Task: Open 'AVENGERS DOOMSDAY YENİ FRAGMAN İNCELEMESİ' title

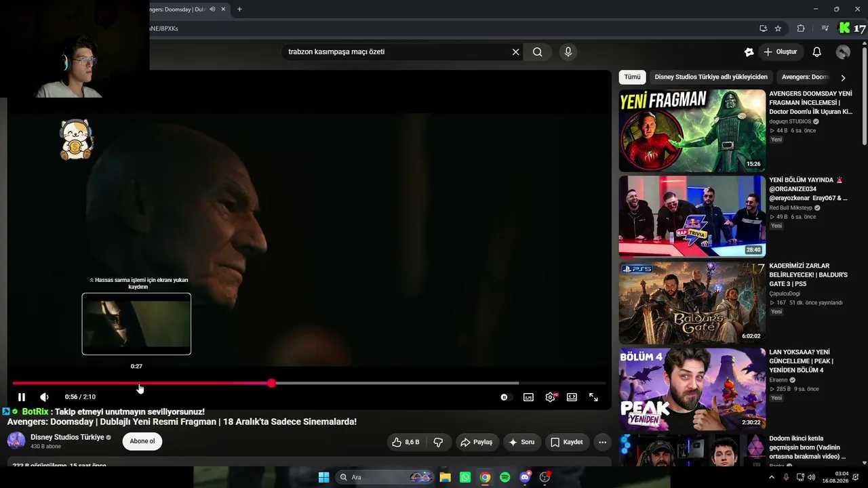Action: click(x=811, y=102)
